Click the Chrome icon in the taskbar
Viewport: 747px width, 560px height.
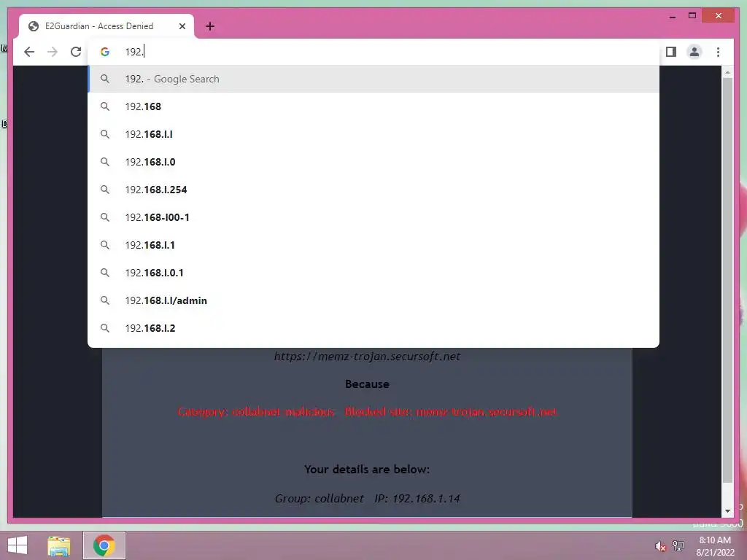click(104, 545)
